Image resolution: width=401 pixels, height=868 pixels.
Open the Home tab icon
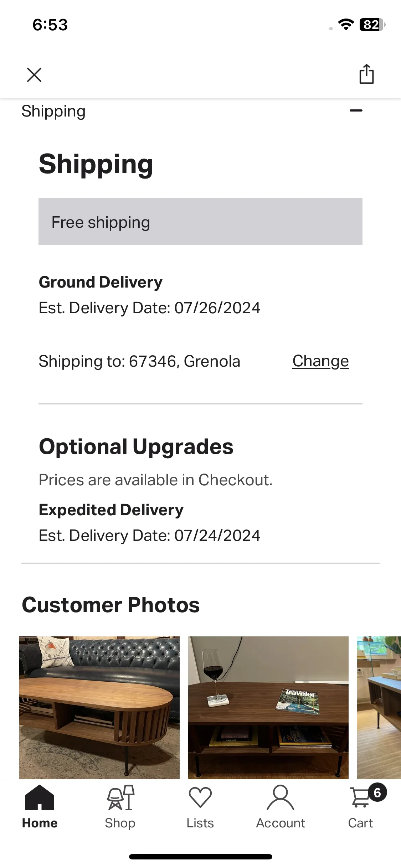click(40, 797)
